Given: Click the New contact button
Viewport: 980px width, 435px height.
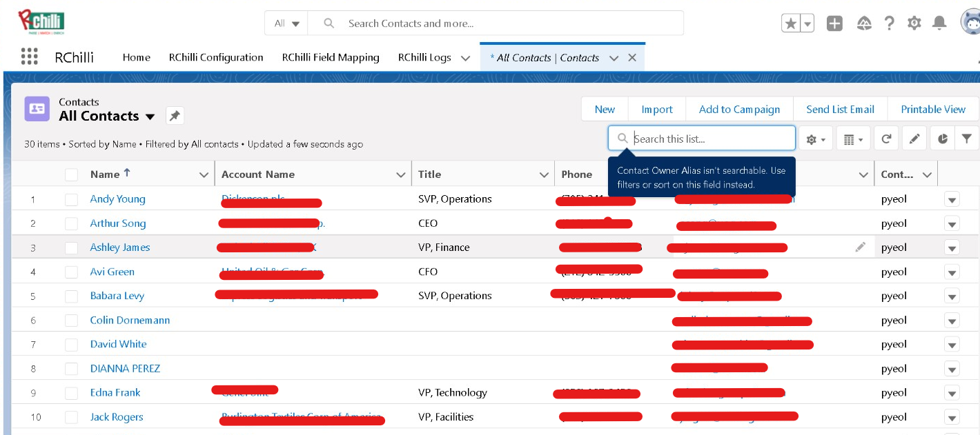Looking at the screenshot, I should coord(605,109).
